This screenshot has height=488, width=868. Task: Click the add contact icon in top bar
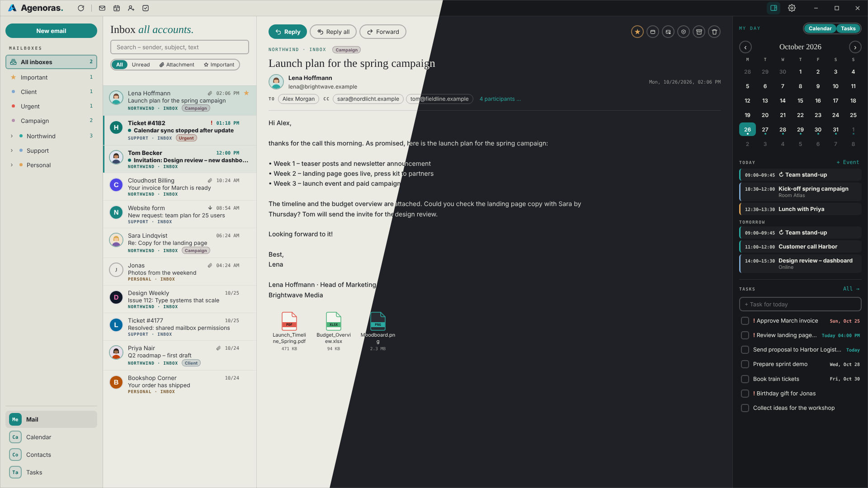click(131, 8)
